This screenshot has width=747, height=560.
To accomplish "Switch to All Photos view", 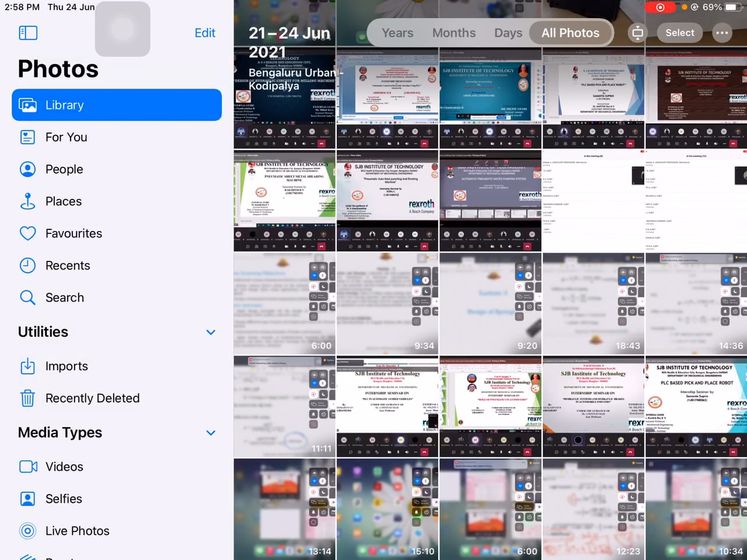I will coord(570,33).
